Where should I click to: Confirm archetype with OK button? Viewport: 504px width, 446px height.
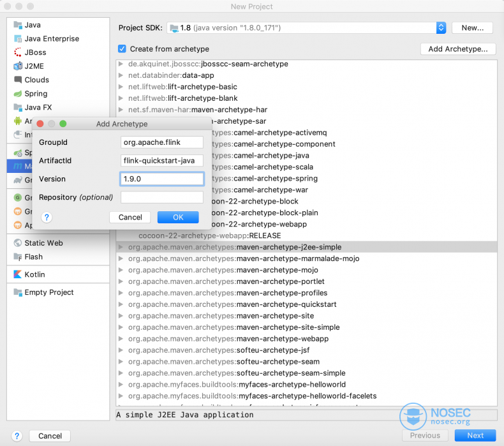pos(178,218)
